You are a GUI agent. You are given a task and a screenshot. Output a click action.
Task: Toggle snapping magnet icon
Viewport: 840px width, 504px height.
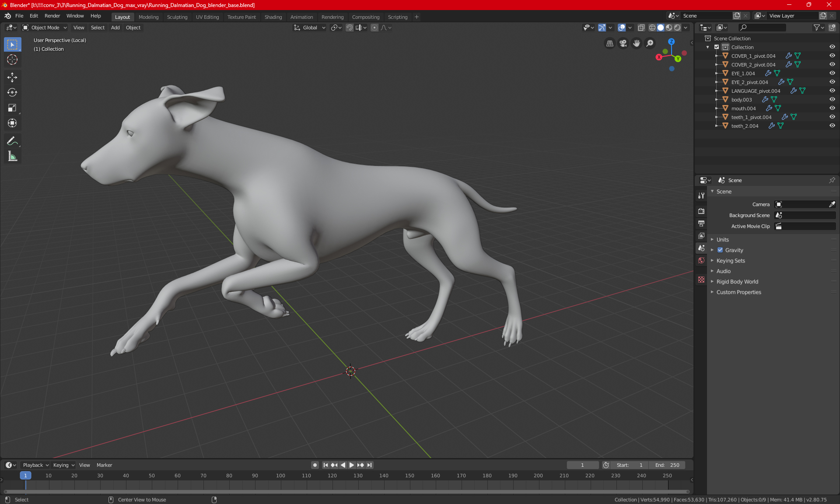pos(349,28)
